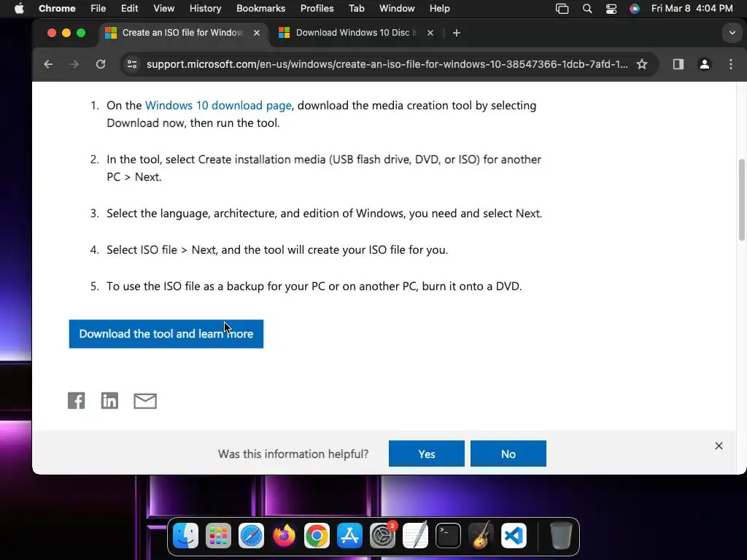This screenshot has height=560, width=747.
Task: Reload the current page
Action: click(x=101, y=64)
